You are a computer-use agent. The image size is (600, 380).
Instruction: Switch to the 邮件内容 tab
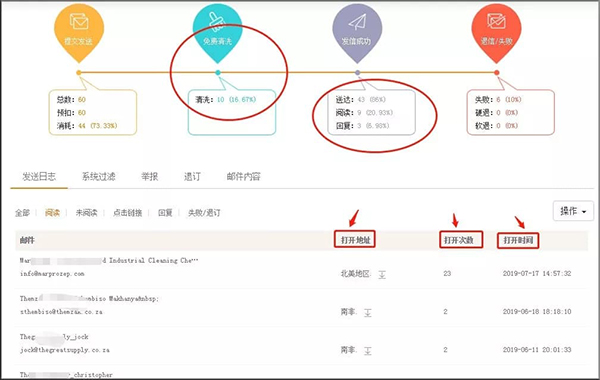pos(243,176)
